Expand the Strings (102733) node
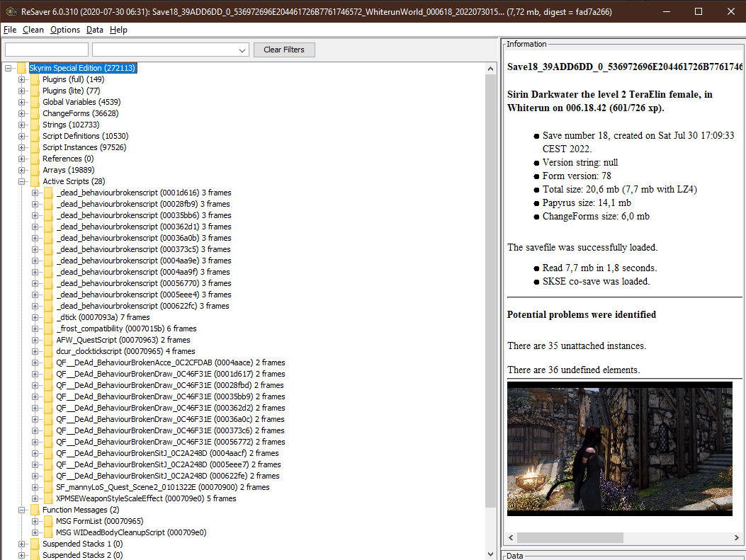This screenshot has height=560, width=746. (21, 125)
